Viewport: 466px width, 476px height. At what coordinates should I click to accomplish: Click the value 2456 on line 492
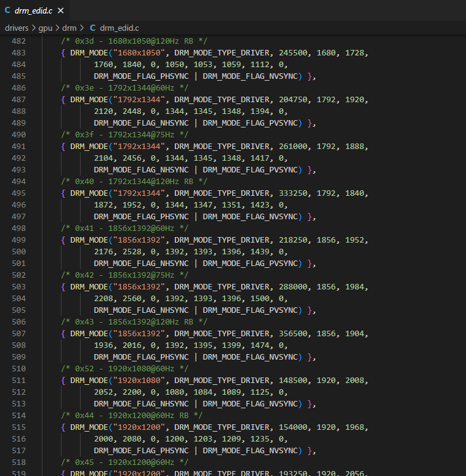[132, 158]
